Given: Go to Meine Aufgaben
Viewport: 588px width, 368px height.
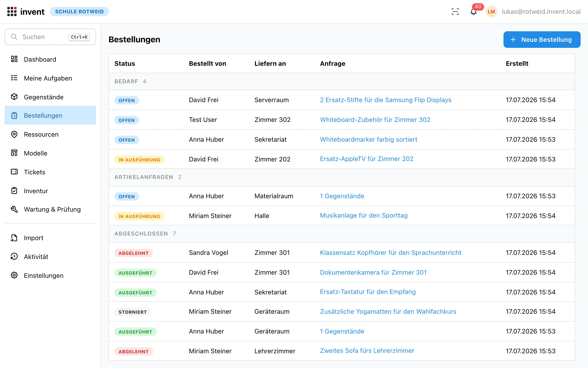Looking at the screenshot, I should point(50,78).
